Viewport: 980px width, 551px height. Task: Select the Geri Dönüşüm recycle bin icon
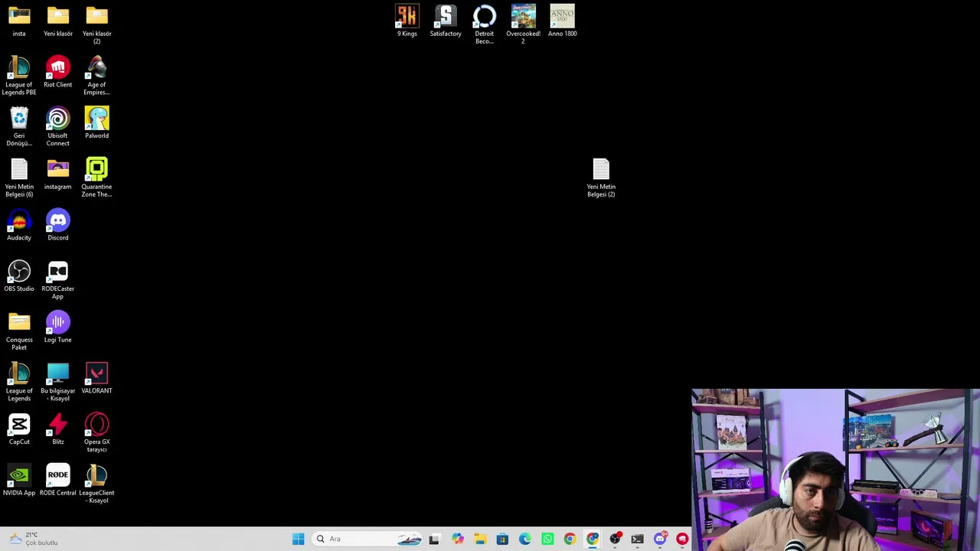click(x=19, y=127)
